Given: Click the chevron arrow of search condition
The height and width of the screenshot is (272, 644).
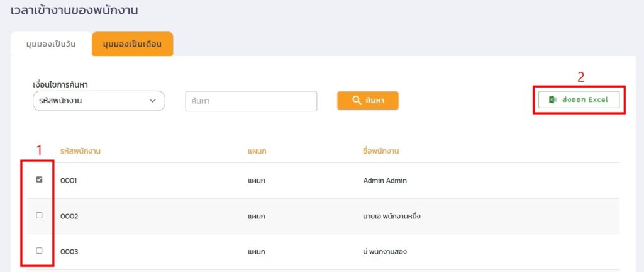Looking at the screenshot, I should click(152, 101).
